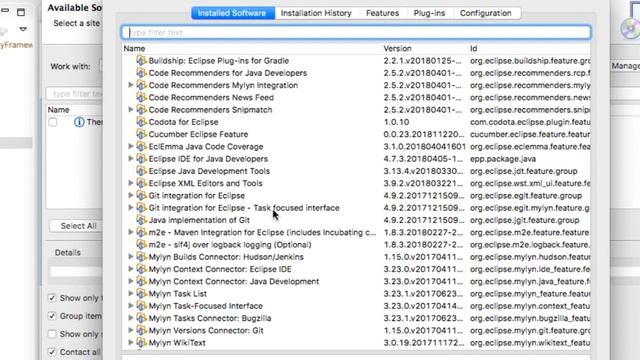Sort the list by Version column header
This screenshot has width=640, height=360.
point(398,49)
